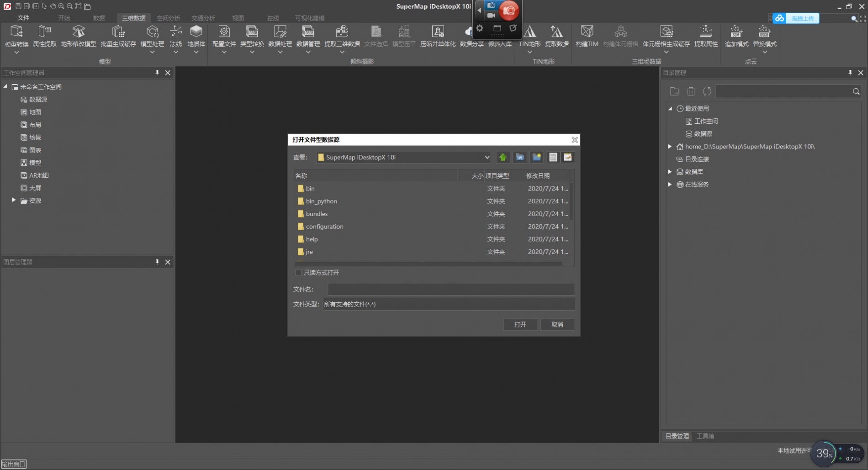Viewport: 868px width, 470px height.
Task: Close the 工作空间管理器 panel
Action: [168, 73]
